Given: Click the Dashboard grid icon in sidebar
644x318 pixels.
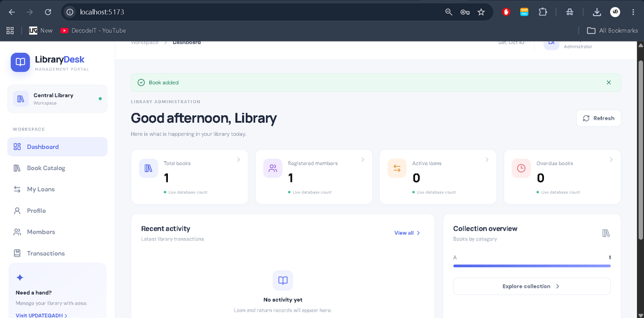Looking at the screenshot, I should pyautogui.click(x=17, y=147).
